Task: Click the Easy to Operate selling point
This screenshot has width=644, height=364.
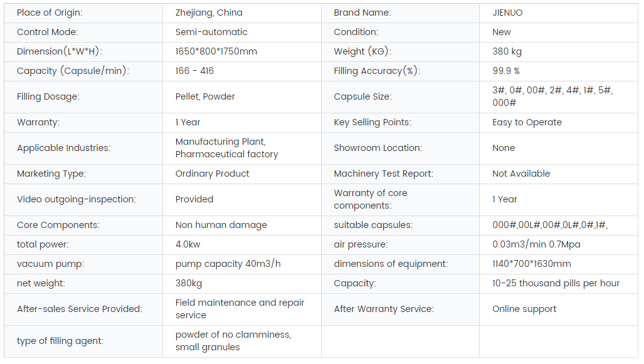Action: pyautogui.click(x=527, y=122)
